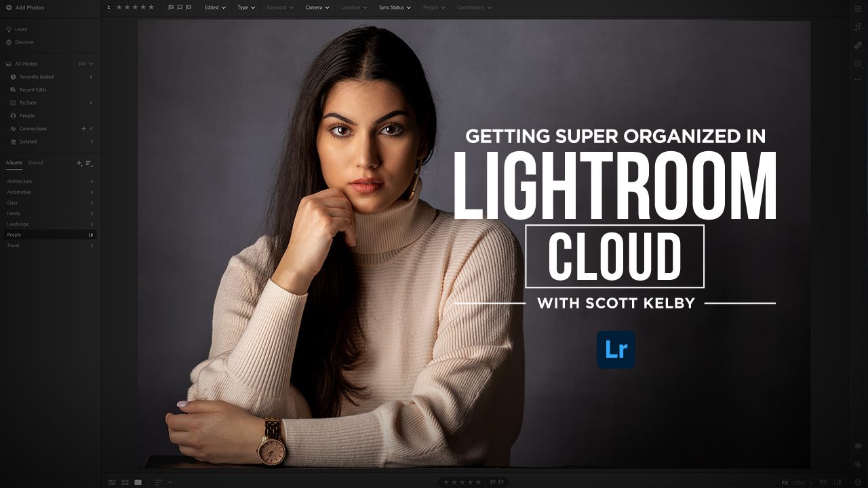The image size is (868, 488).
Task: Switch to the Shared tab
Action: pos(35,163)
